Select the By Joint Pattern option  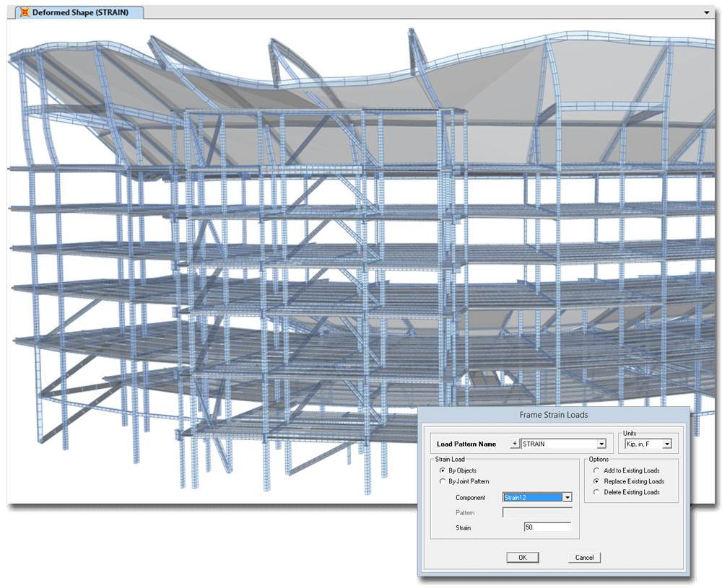[442, 481]
